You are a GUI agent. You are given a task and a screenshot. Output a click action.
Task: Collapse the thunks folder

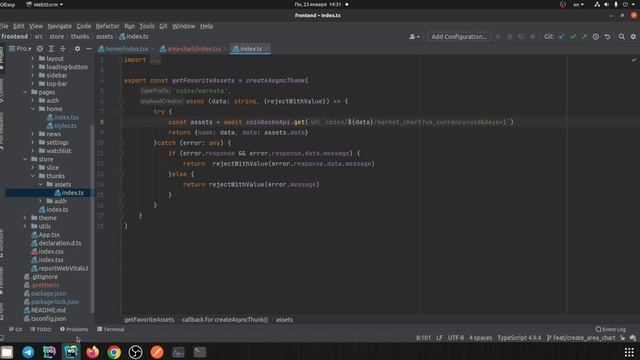(x=33, y=176)
